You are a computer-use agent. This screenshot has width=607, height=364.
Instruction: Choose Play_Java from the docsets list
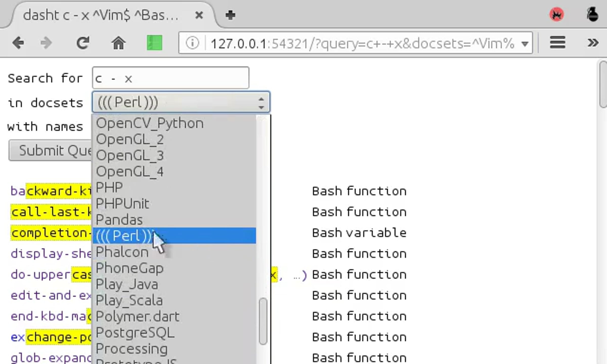pyautogui.click(x=175, y=284)
